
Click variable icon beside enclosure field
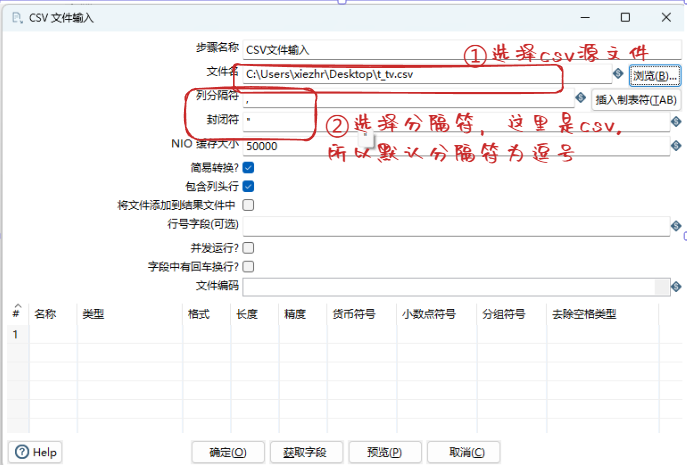[x=676, y=121]
